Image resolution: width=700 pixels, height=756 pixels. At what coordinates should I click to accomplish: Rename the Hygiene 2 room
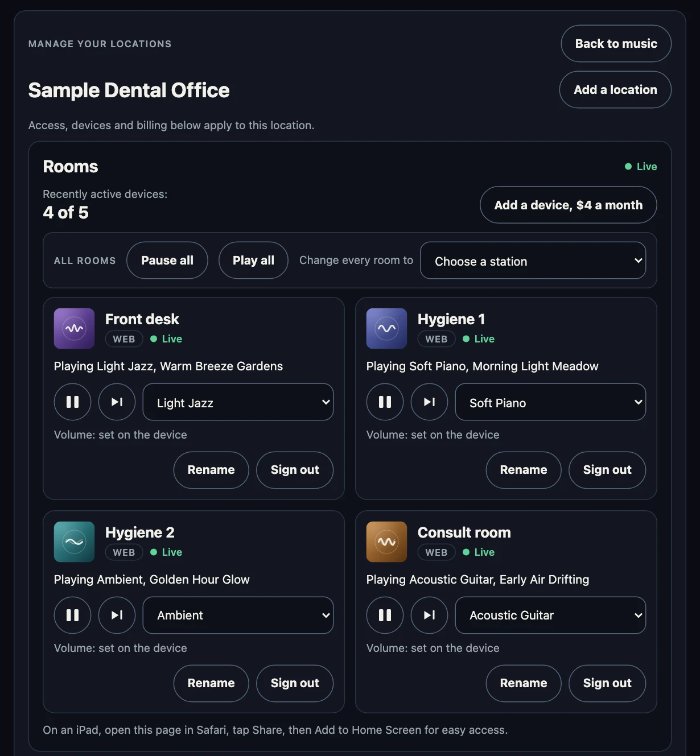click(211, 683)
